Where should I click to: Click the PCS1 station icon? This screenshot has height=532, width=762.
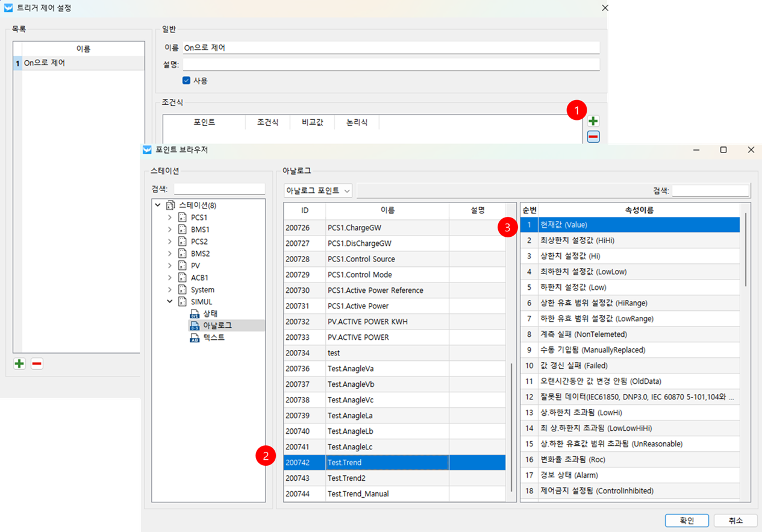point(183,217)
